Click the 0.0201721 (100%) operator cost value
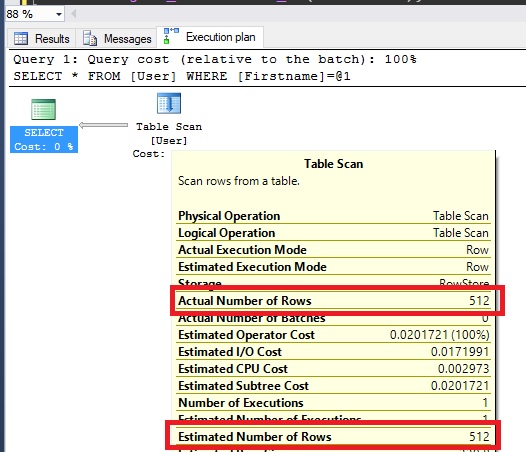The height and width of the screenshot is (452, 526). point(439,335)
